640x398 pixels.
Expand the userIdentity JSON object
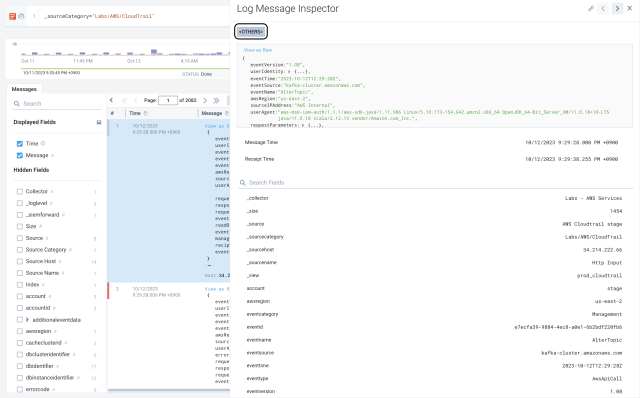(289, 71)
